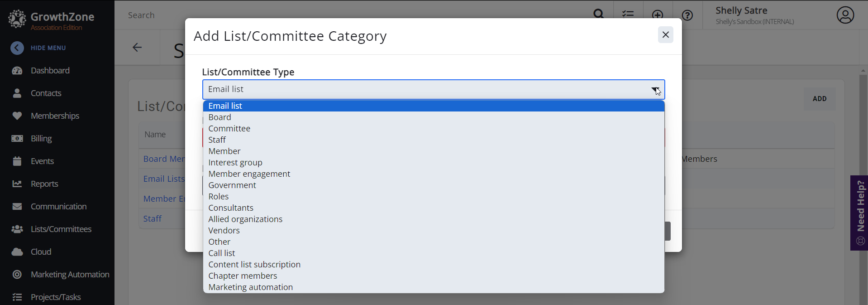Click the Memberships heart icon
Viewport: 868px width, 305px height.
click(17, 116)
